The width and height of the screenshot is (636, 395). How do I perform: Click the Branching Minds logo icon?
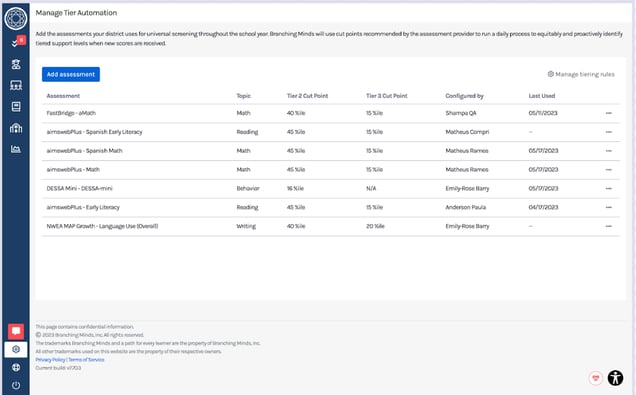click(x=16, y=18)
